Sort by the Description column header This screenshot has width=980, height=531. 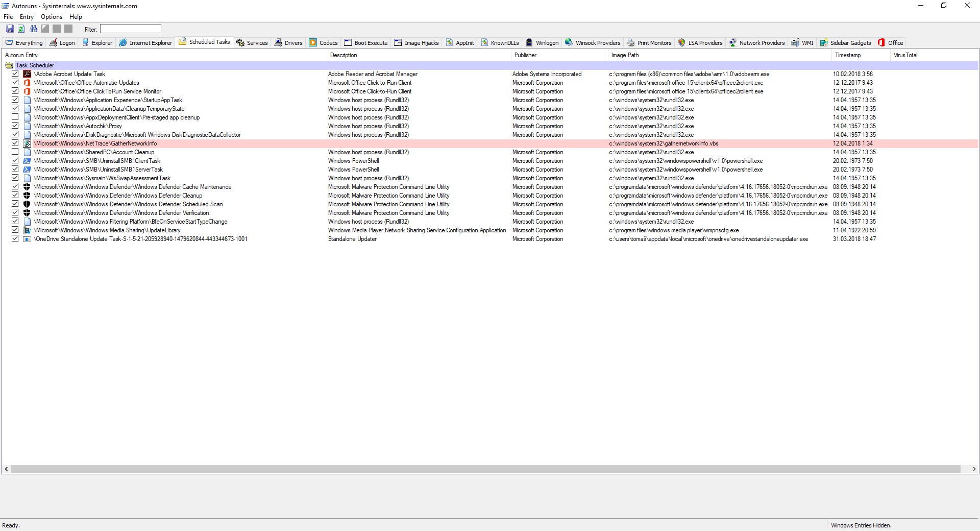(419, 55)
